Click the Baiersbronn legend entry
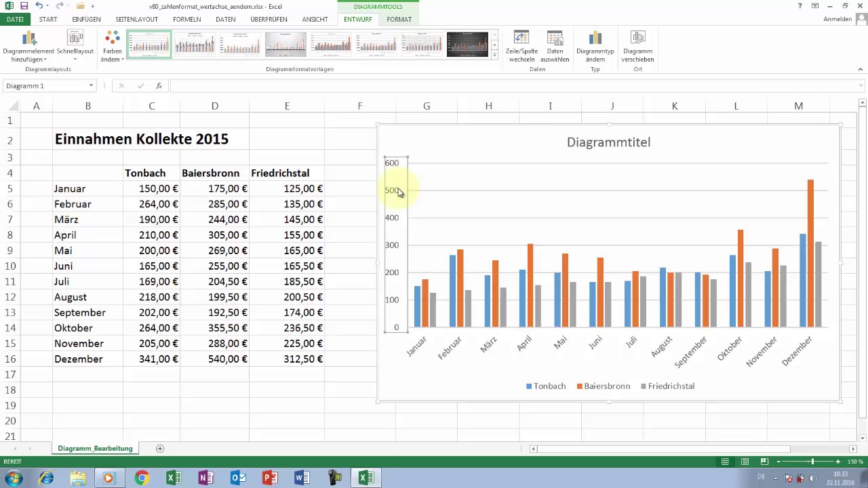This screenshot has height=488, width=868. pyautogui.click(x=603, y=386)
